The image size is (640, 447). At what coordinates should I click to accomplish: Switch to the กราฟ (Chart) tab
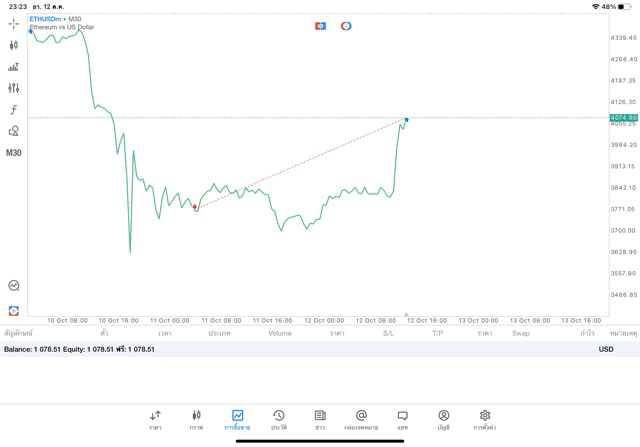[196, 419]
